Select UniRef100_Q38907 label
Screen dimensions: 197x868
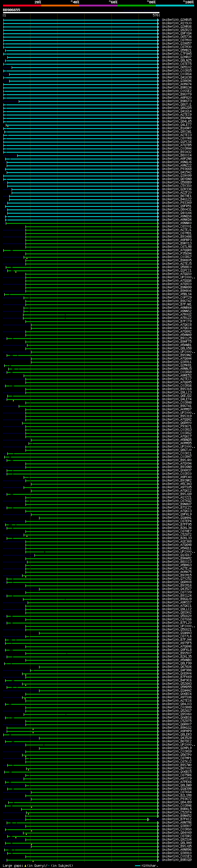[x=176, y=826]
